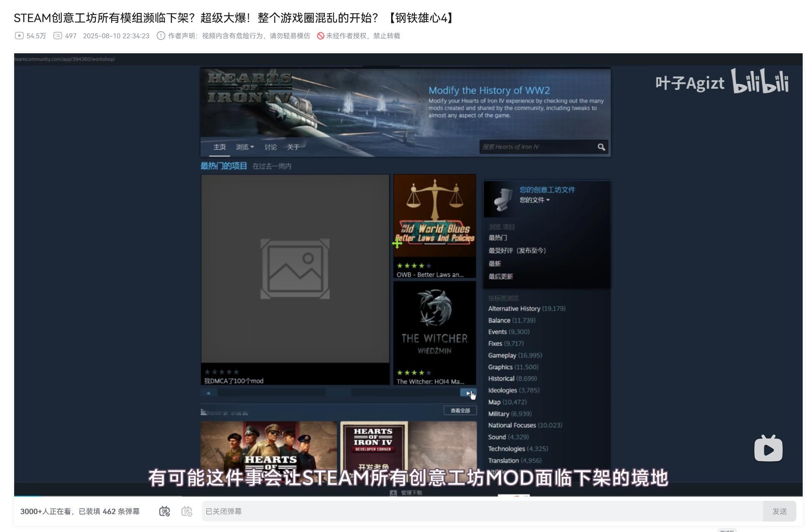The height and width of the screenshot is (532, 811).
Task: Click the carousel previous arrow button
Action: pyautogui.click(x=209, y=393)
